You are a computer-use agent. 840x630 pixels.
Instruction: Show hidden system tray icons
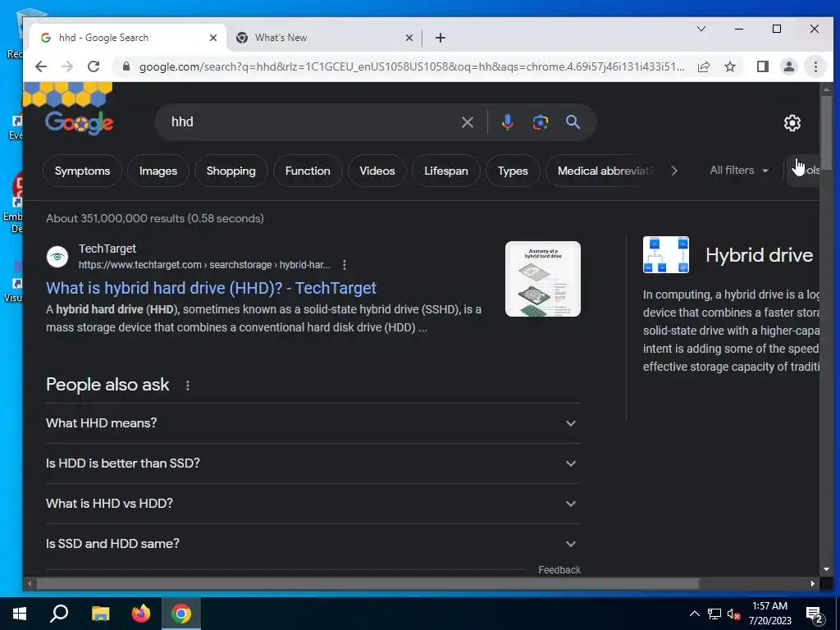694,614
